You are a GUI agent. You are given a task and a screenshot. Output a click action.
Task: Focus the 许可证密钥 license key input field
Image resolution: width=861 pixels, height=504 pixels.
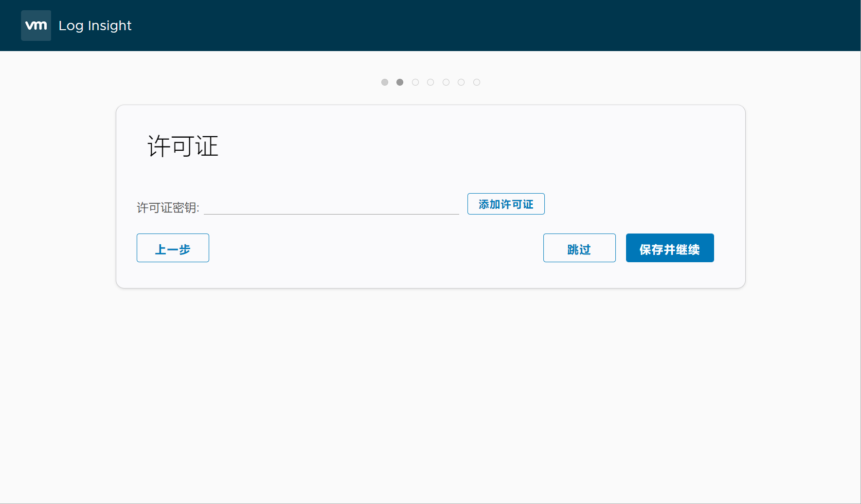331,207
